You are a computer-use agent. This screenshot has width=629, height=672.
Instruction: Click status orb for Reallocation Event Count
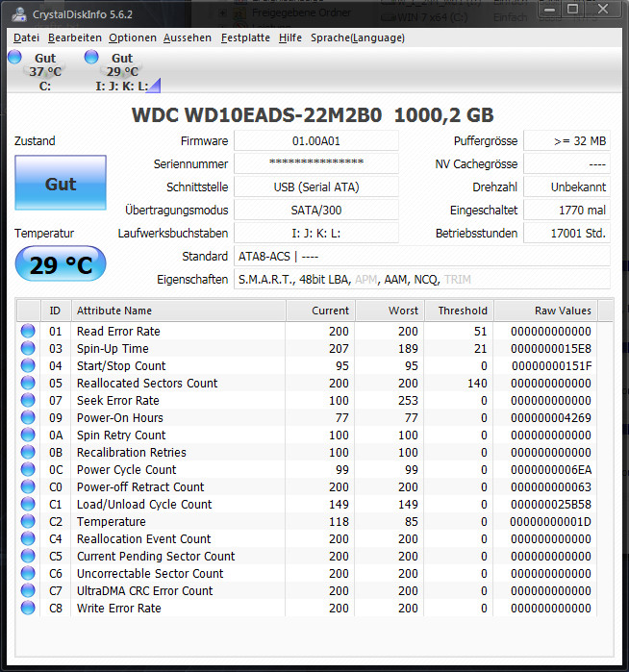[x=28, y=538]
